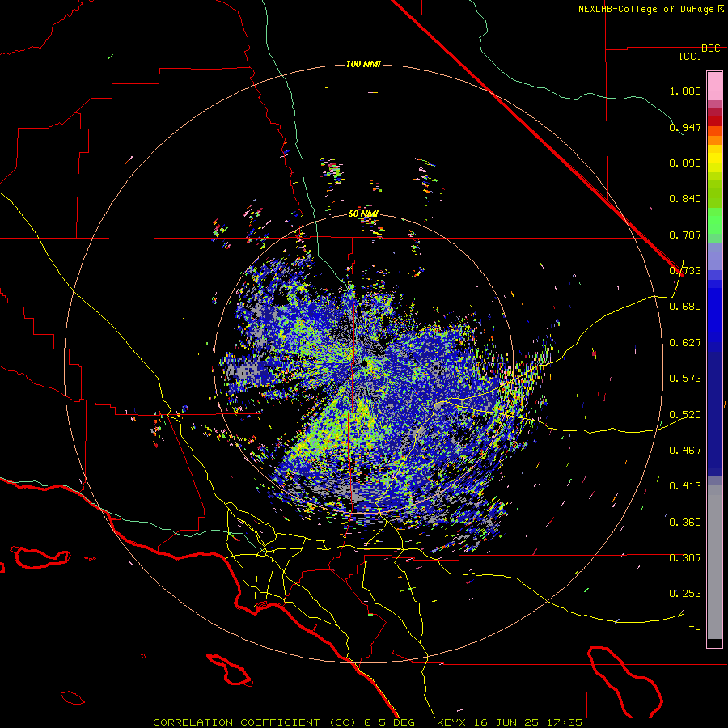Click the 0.520 scale value
728x728 pixels.
(x=685, y=414)
